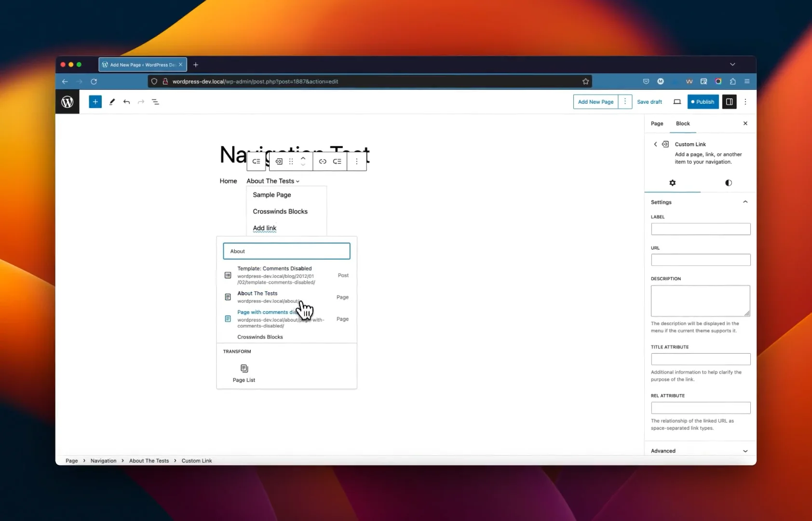This screenshot has height=521, width=812.
Task: Focus the Label input field
Action: pyautogui.click(x=700, y=229)
